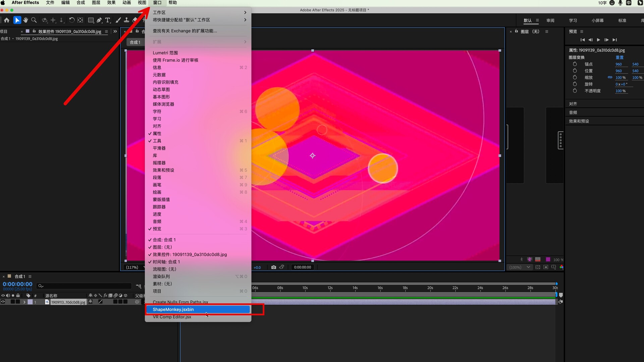Click the Home icon in toolbar
Screen dimensions: 644x362
tap(7, 20)
